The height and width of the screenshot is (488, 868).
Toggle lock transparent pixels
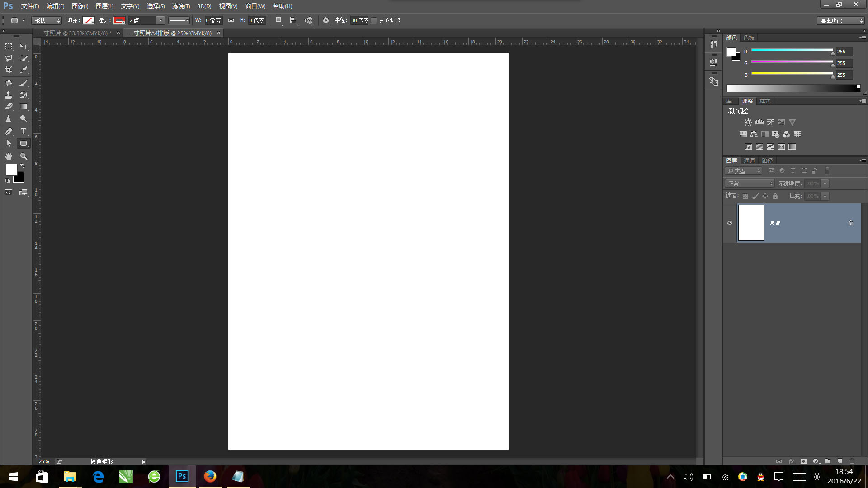(x=745, y=196)
